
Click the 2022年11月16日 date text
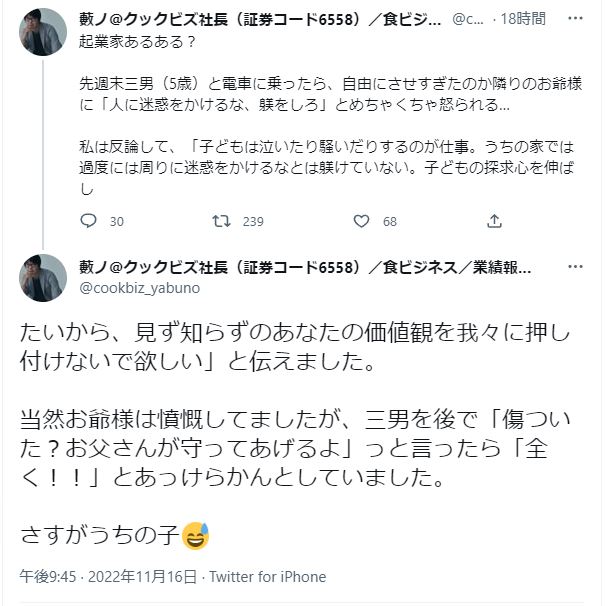[x=145, y=577]
